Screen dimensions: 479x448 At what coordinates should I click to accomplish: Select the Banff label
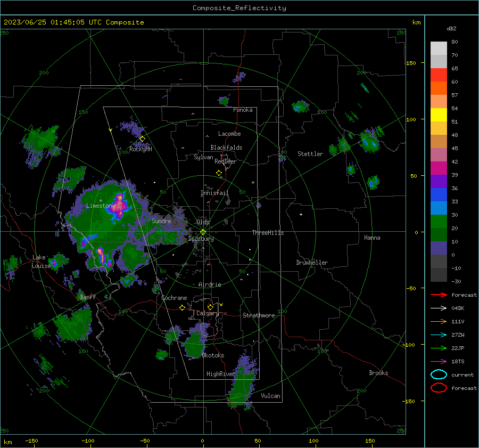coord(88,297)
